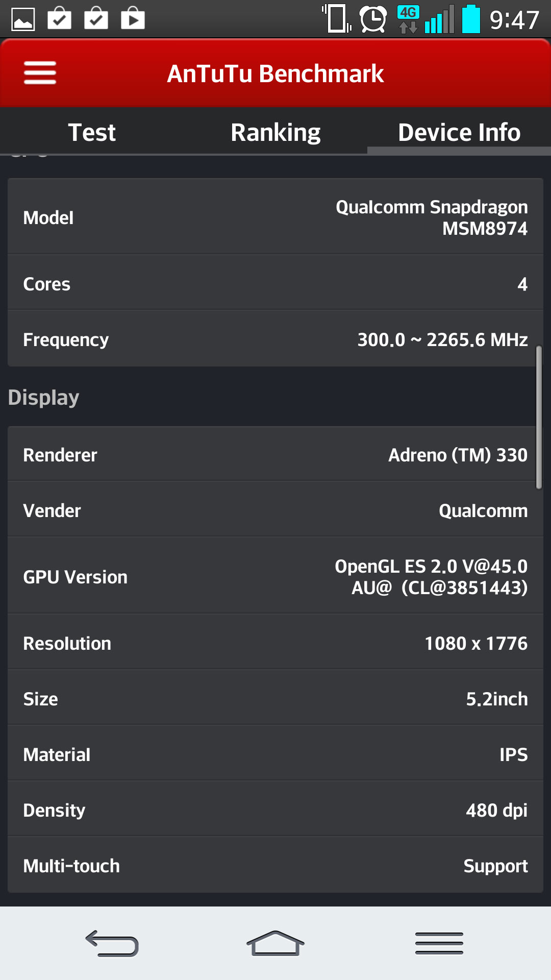This screenshot has width=551, height=980.
Task: Tap the Frequency row
Action: 275,339
